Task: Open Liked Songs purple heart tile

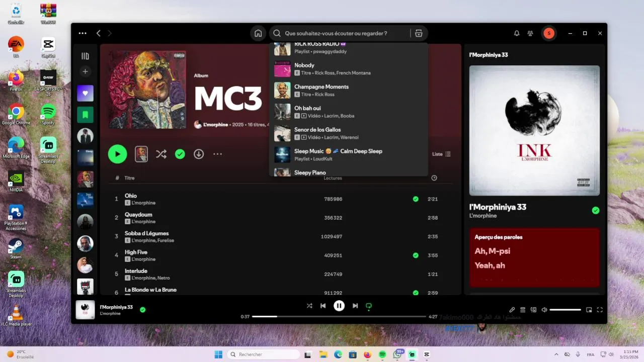Action: click(85, 93)
